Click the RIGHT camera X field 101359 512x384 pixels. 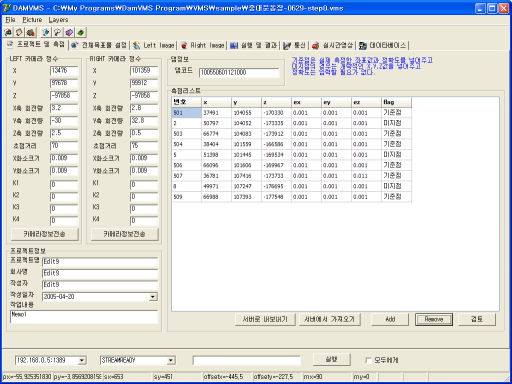click(x=144, y=71)
